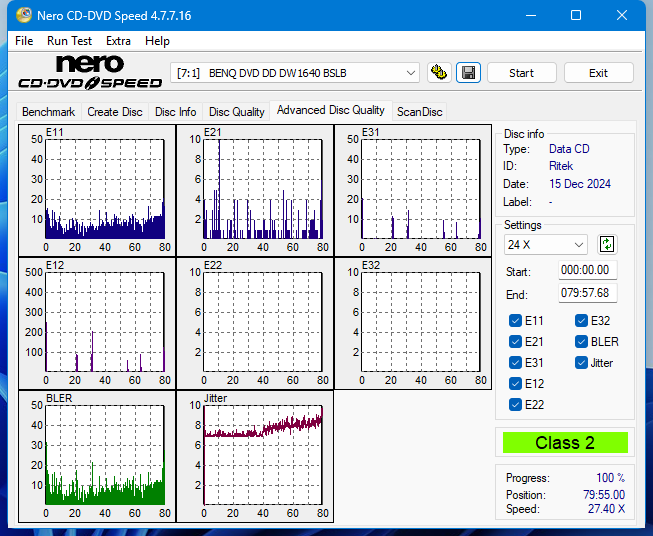Open the Extra menu
653x536 pixels.
tap(118, 41)
